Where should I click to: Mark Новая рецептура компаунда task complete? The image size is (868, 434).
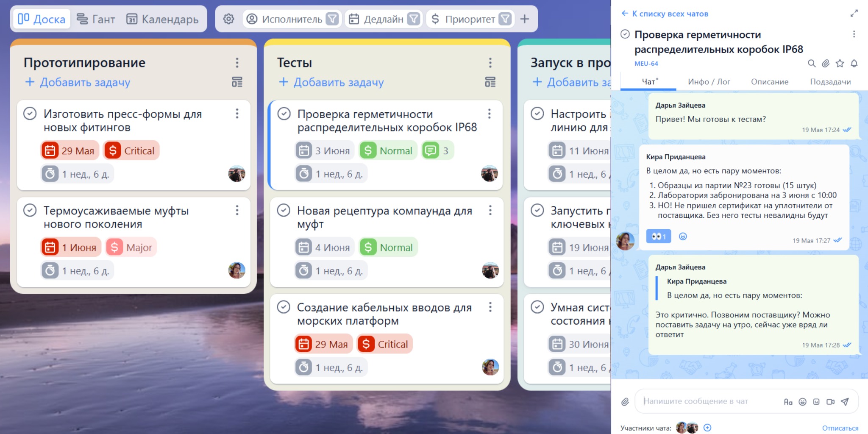coord(284,210)
